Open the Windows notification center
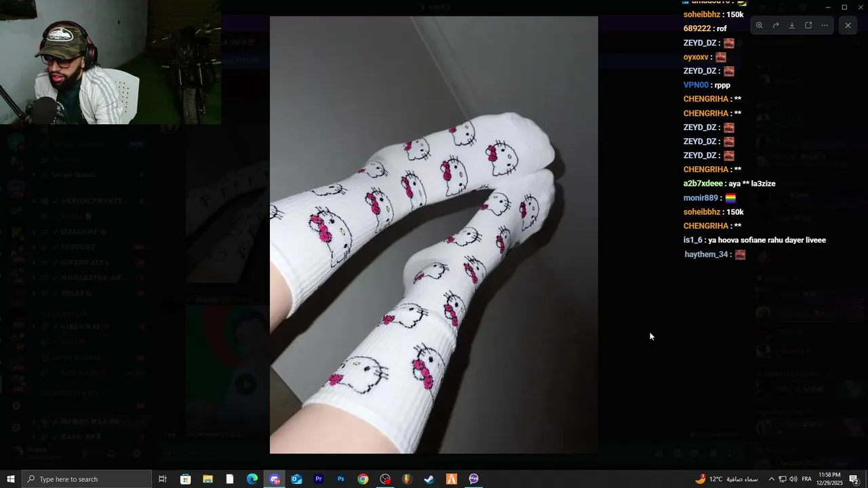Screen dimensions: 868x488 (854, 479)
